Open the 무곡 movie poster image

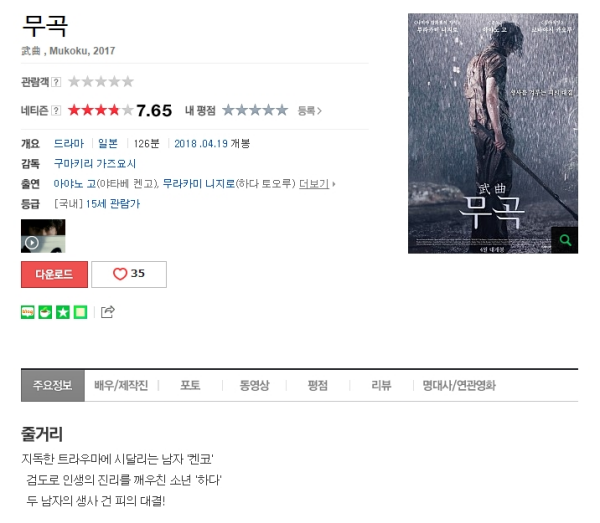[x=493, y=133]
